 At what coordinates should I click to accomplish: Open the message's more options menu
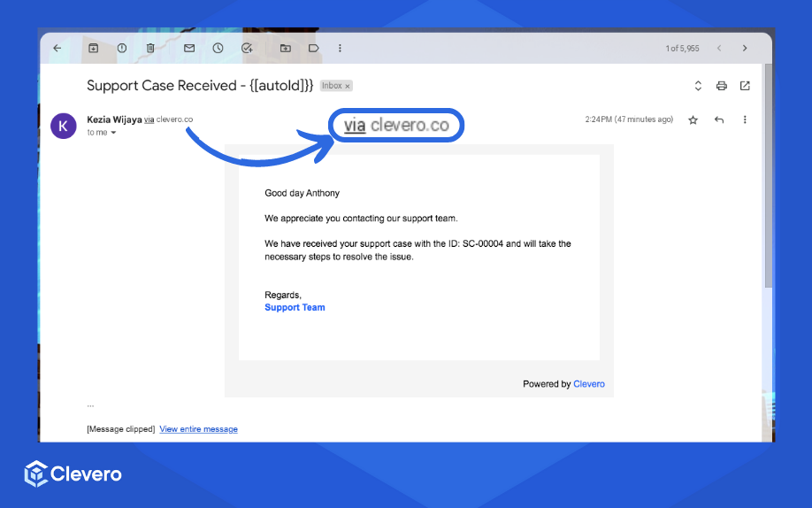pyautogui.click(x=745, y=119)
